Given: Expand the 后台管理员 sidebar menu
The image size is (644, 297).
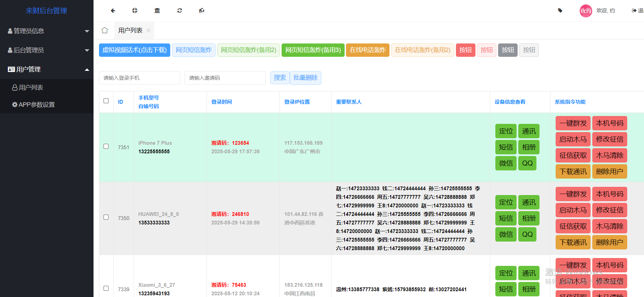Looking at the screenshot, I should point(47,50).
